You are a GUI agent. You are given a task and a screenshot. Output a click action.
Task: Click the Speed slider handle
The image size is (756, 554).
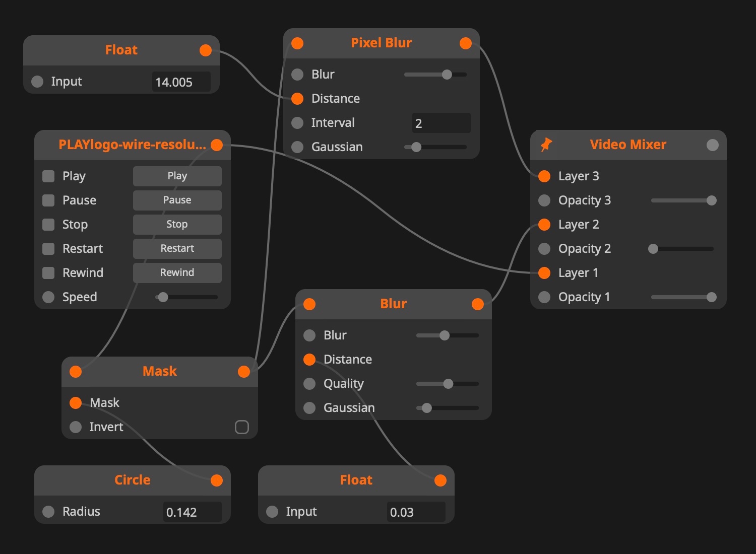click(163, 297)
